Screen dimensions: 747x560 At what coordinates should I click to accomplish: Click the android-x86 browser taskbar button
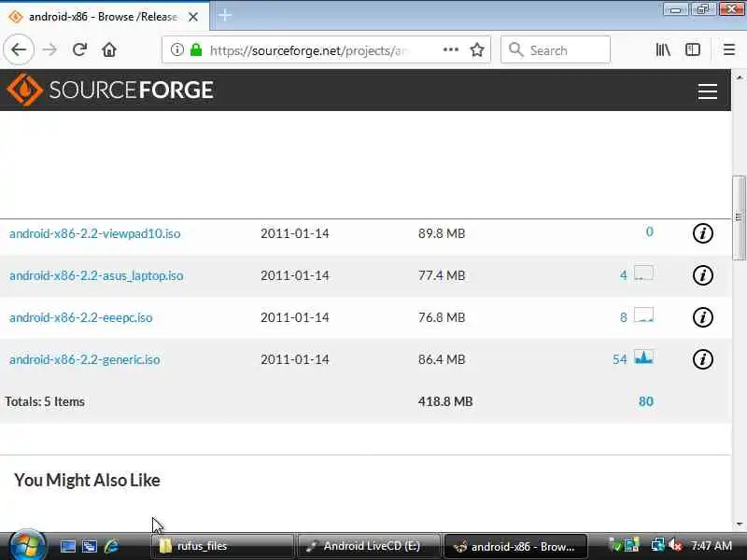click(x=515, y=546)
